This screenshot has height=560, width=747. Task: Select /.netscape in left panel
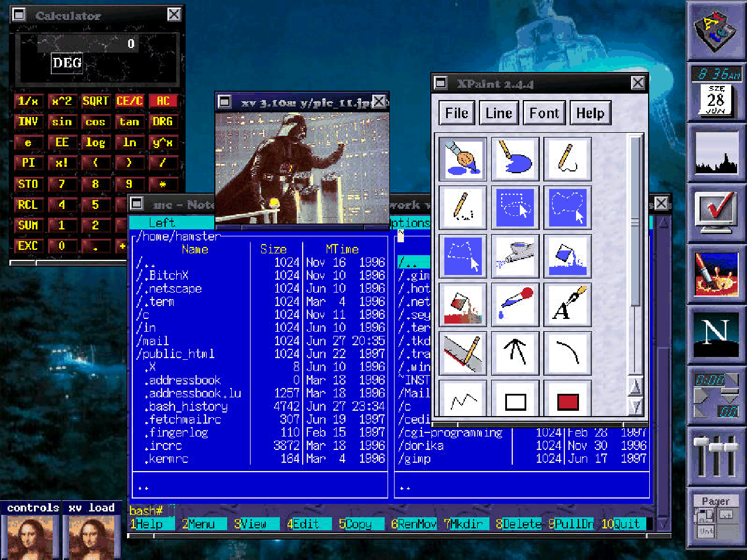point(169,288)
